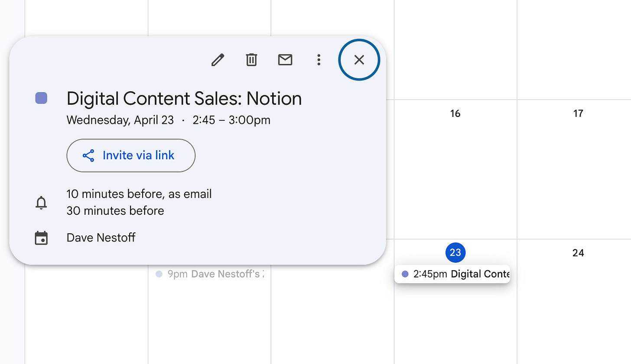
Task: Click the 10 minutes before, as email reminder
Action: (x=139, y=194)
